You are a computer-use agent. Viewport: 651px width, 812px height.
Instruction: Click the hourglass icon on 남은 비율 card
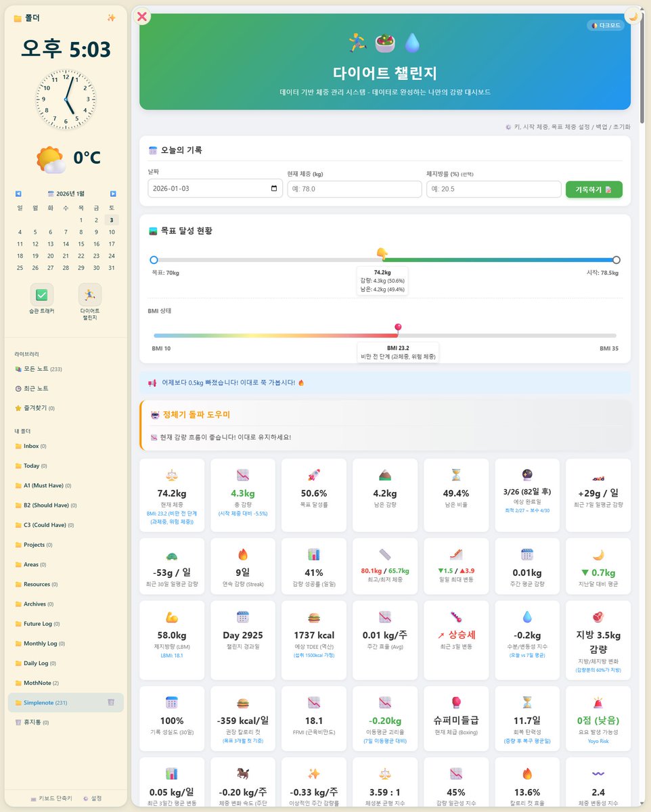[456, 475]
